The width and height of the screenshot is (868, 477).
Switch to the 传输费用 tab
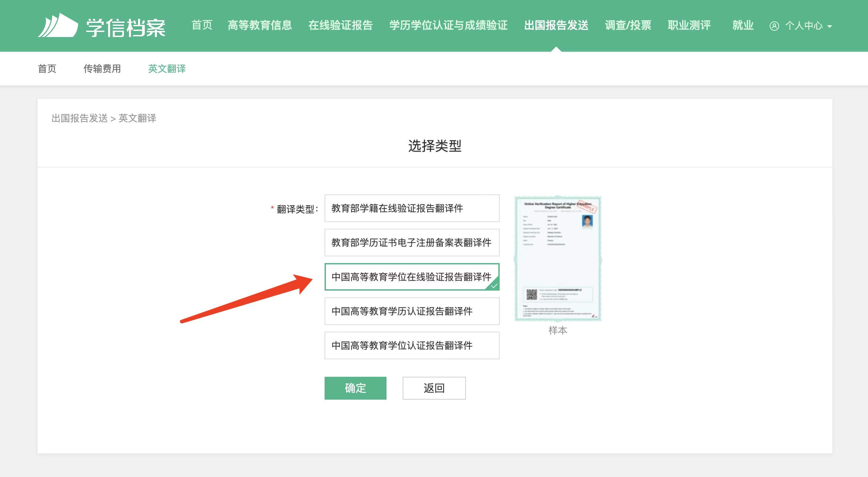point(103,68)
